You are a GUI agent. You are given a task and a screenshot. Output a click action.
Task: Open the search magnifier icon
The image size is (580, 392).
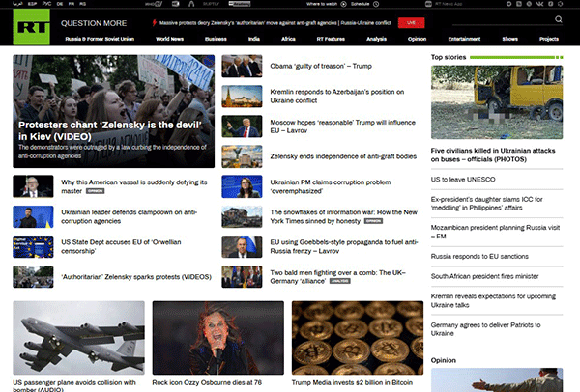[x=558, y=19]
